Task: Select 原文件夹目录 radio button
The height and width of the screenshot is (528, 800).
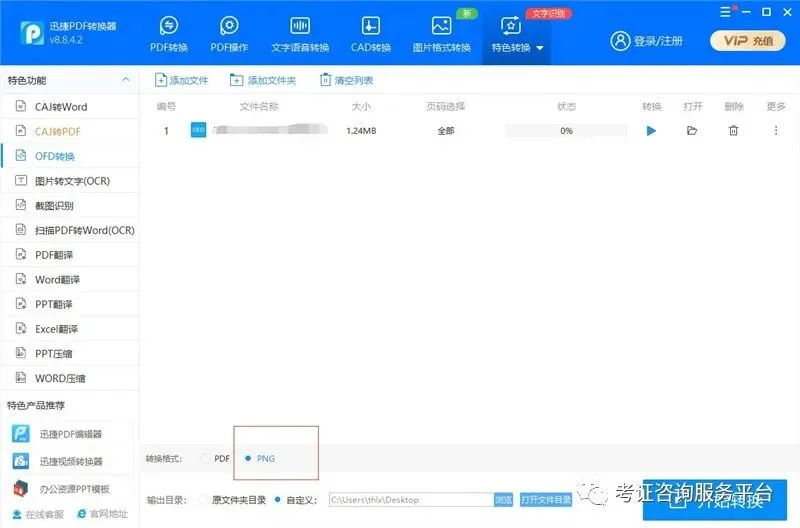Action: 203,499
